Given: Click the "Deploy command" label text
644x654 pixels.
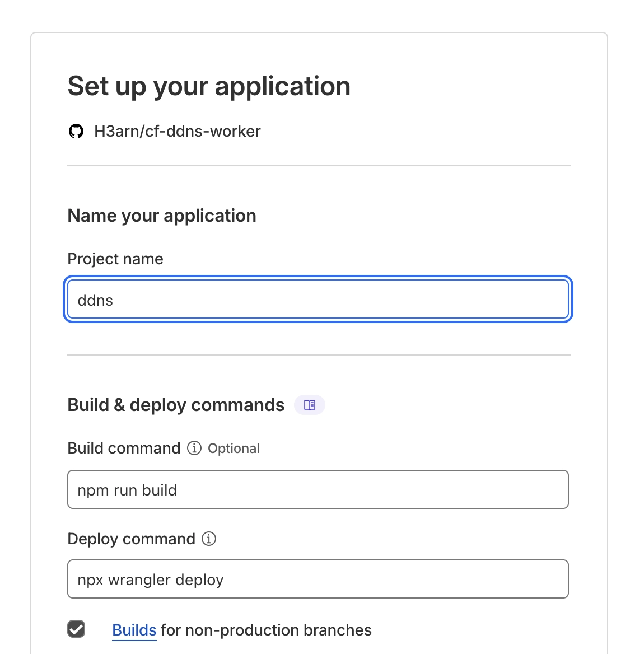Looking at the screenshot, I should pyautogui.click(x=131, y=539).
